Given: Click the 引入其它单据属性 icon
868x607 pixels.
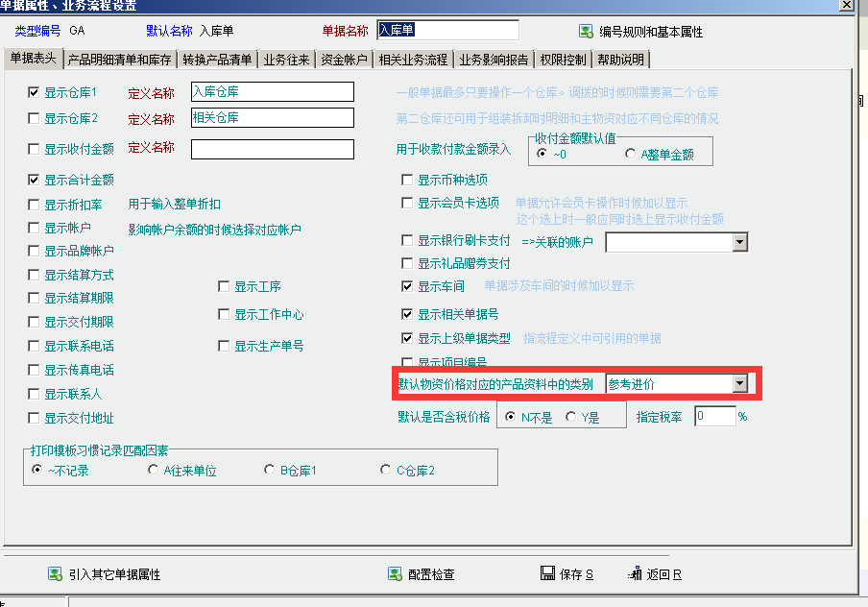Looking at the screenshot, I should (55, 574).
